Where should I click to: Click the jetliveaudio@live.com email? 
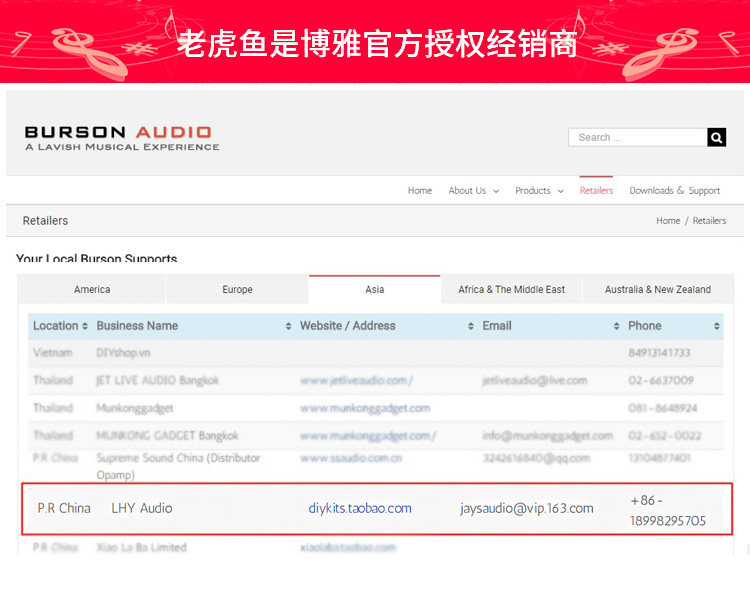535,380
